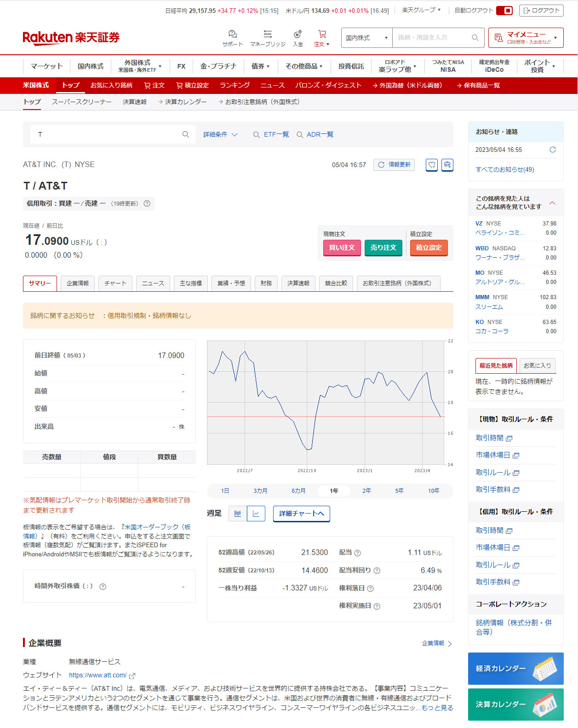This screenshot has height=728, width=578.
Task: Open the order (注文) cart icon
Action: [x=322, y=35]
